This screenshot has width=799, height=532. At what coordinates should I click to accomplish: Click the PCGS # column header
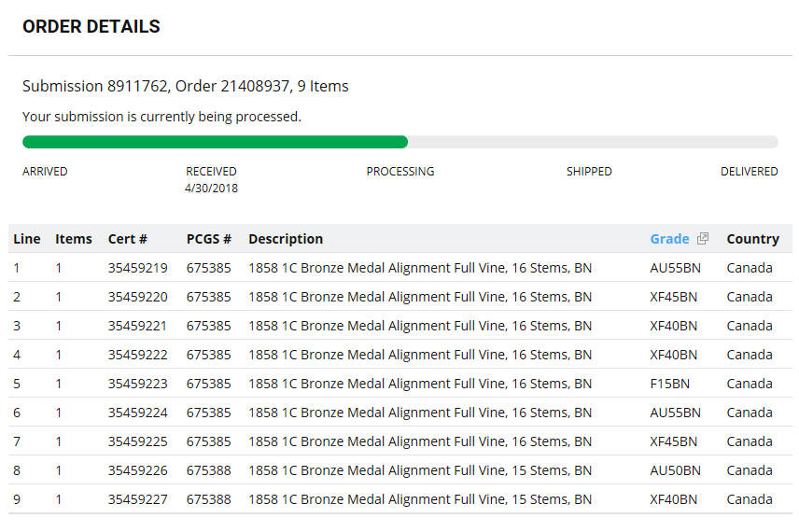tap(209, 239)
